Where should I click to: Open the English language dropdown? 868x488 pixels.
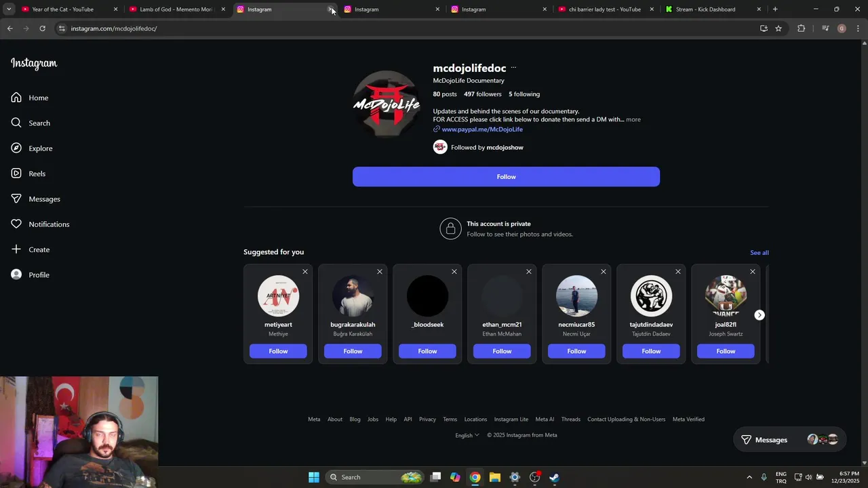tap(467, 435)
